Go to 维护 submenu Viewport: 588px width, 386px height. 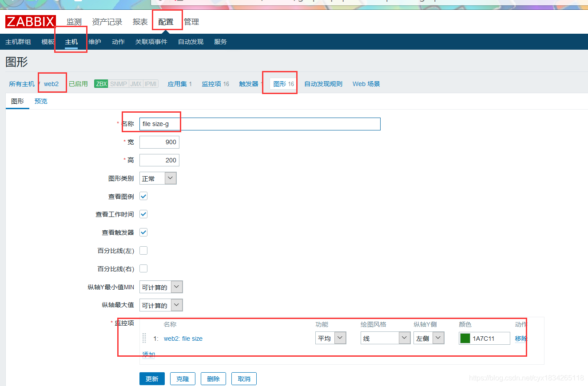pyautogui.click(x=95, y=42)
